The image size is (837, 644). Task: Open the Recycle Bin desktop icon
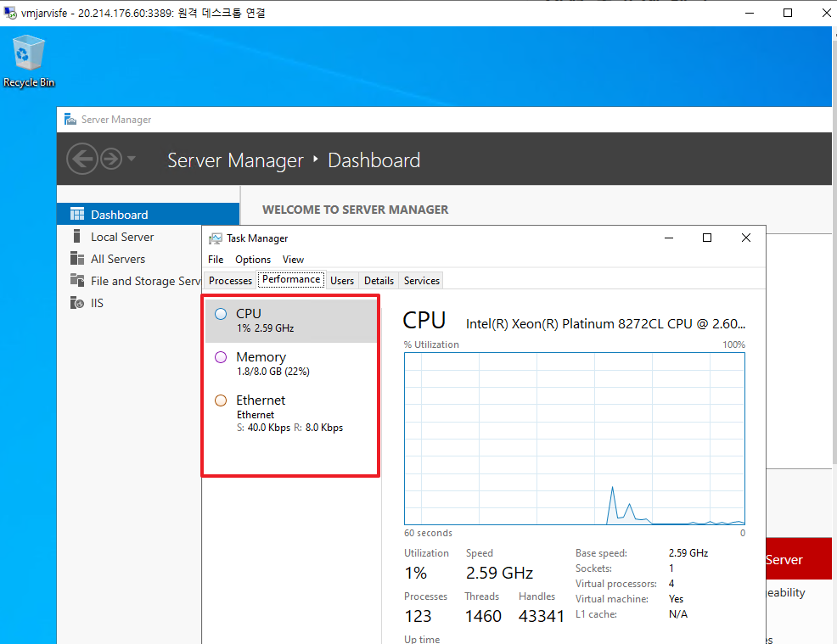[x=29, y=60]
